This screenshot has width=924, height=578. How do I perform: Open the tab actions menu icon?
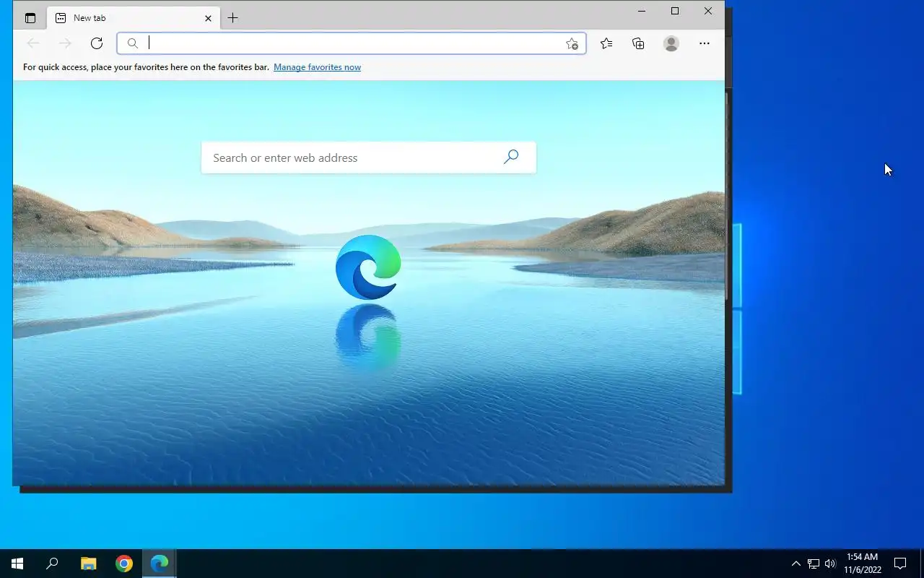coord(30,18)
